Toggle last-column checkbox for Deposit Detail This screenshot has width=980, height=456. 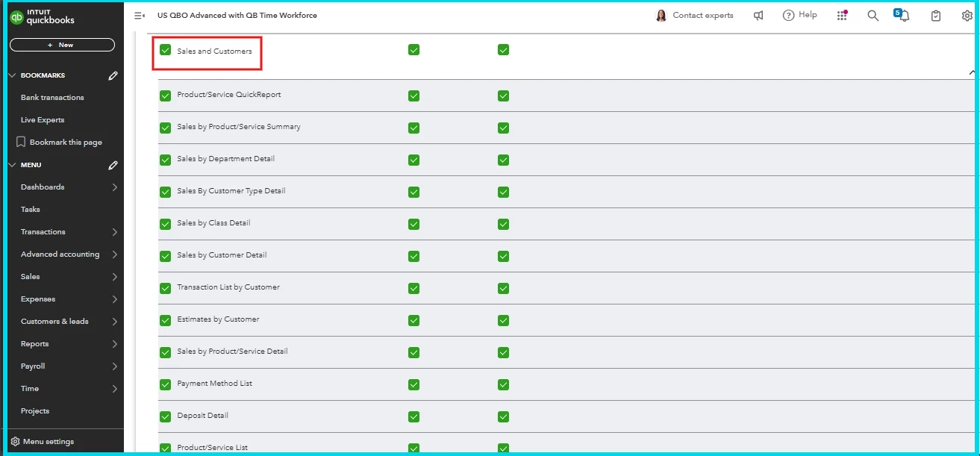503,416
